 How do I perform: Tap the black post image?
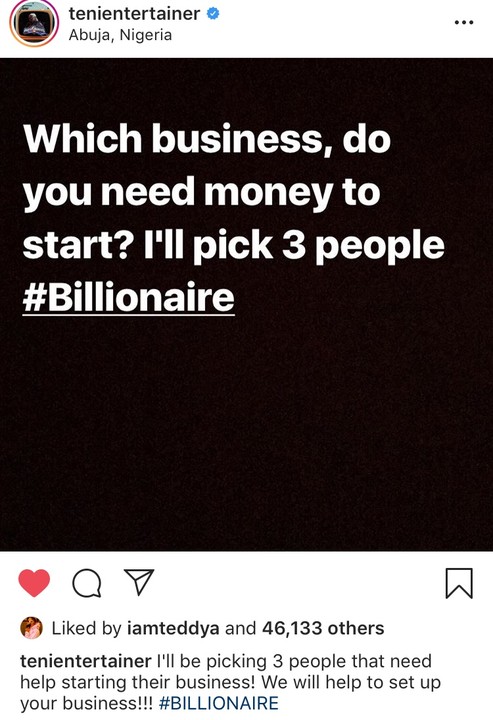pos(246,304)
